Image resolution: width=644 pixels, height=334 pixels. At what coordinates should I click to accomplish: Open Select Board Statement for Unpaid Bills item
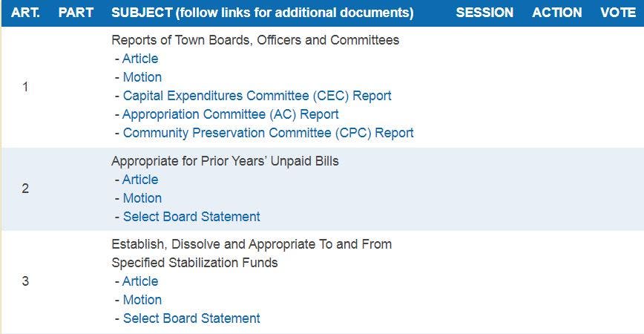[x=191, y=217]
